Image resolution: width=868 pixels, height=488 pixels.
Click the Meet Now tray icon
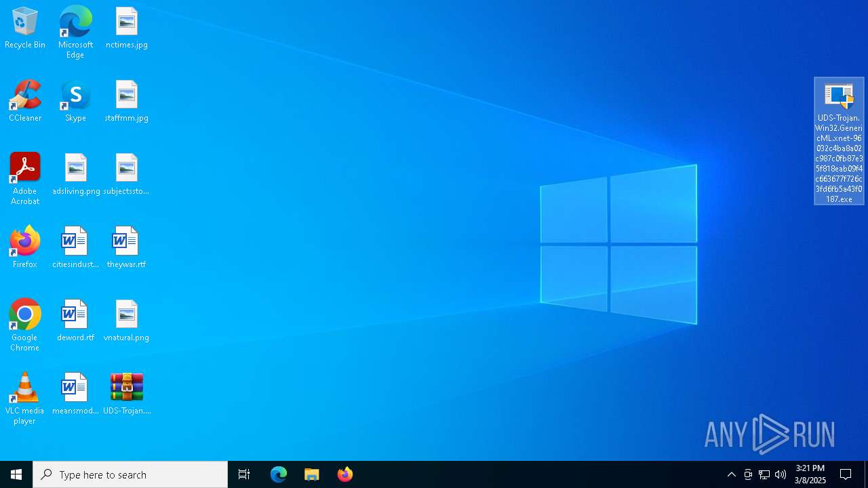click(748, 474)
